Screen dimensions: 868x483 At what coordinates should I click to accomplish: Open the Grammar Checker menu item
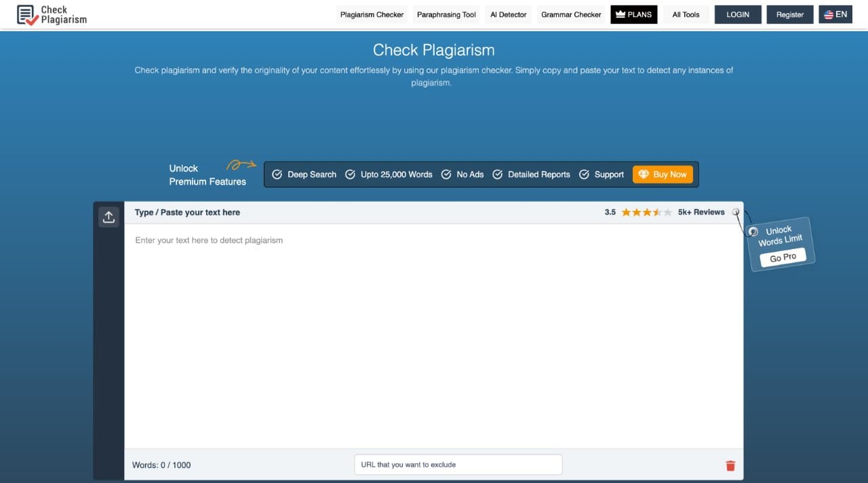[x=571, y=14]
